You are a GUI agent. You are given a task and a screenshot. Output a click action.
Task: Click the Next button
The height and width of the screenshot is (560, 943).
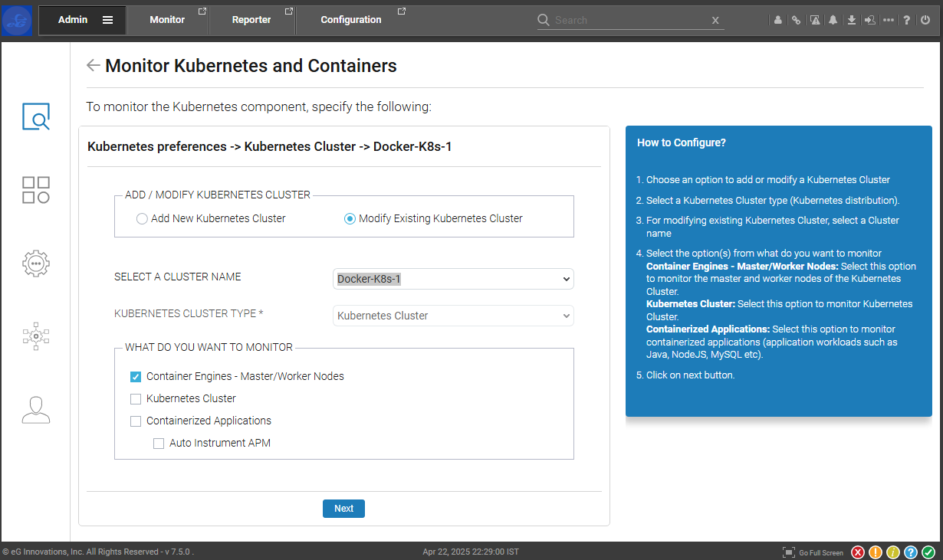click(x=343, y=509)
